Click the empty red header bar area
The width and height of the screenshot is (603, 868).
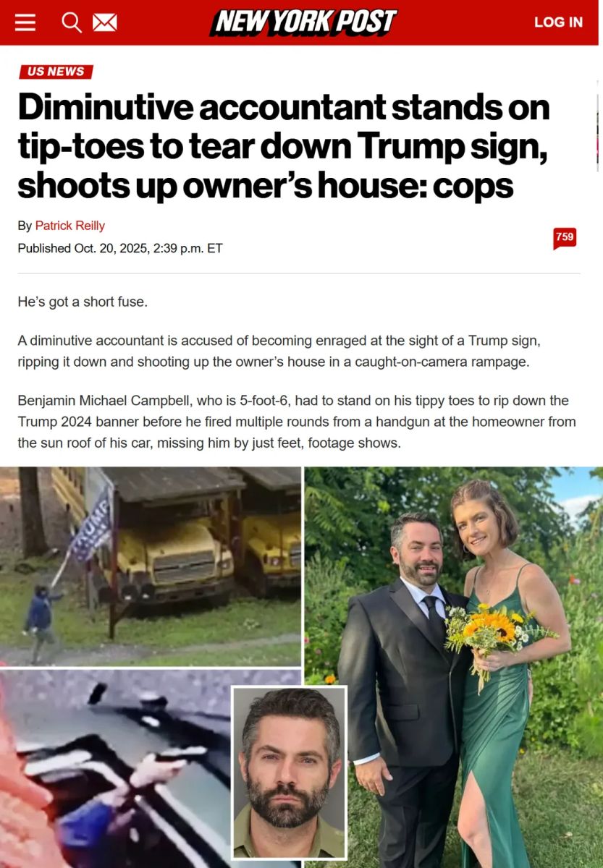(463, 22)
